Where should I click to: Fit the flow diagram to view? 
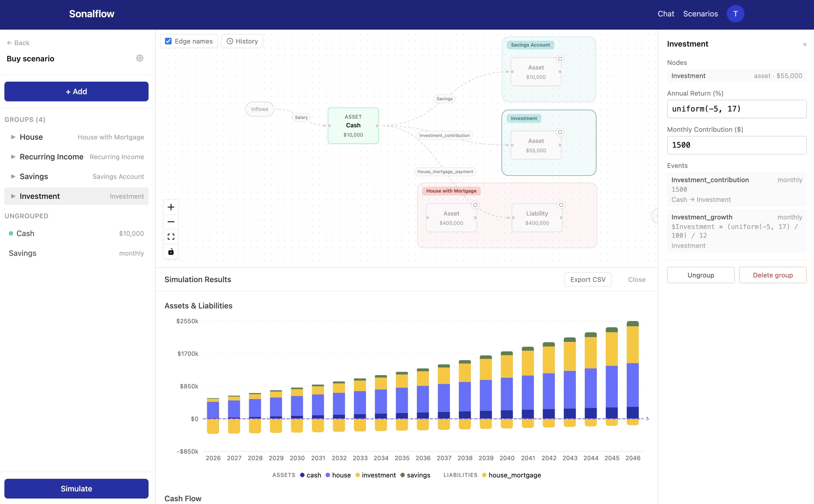171,236
